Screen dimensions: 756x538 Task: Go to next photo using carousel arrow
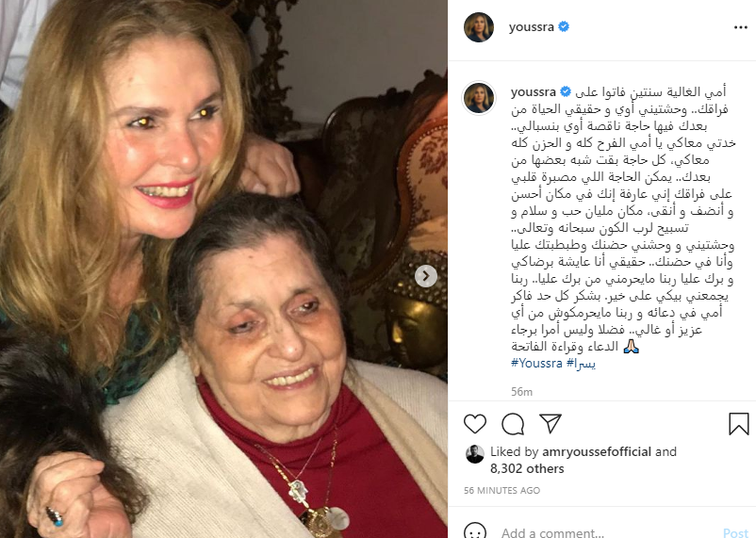[x=426, y=276]
